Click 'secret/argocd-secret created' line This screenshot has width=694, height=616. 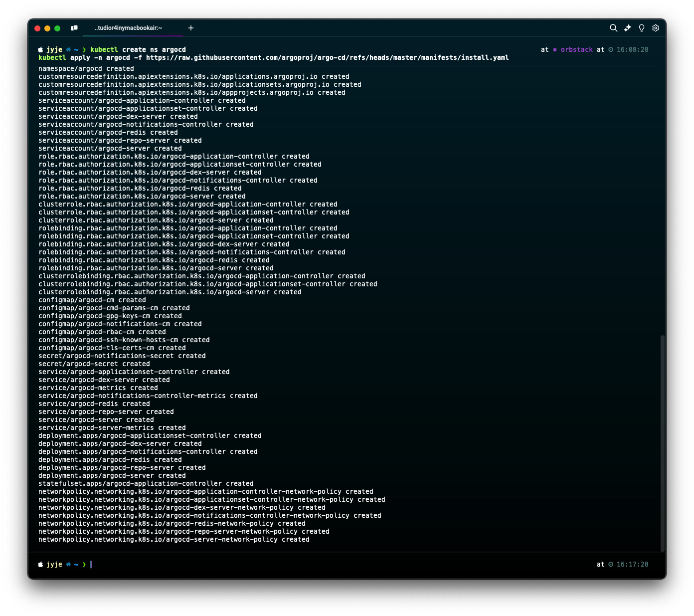point(94,364)
